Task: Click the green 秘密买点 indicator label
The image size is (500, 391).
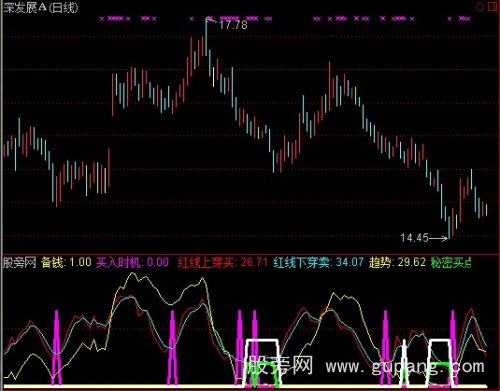Action: [x=451, y=262]
